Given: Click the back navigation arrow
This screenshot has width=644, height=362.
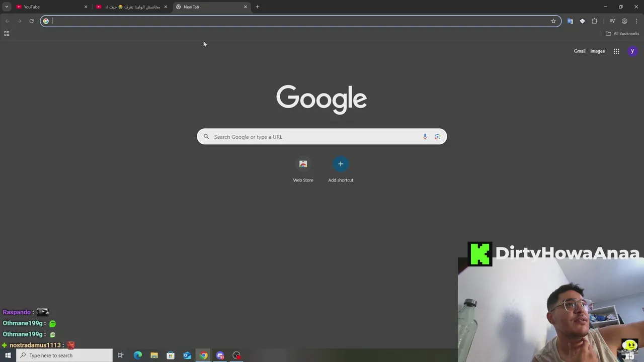Looking at the screenshot, I should click(x=7, y=21).
